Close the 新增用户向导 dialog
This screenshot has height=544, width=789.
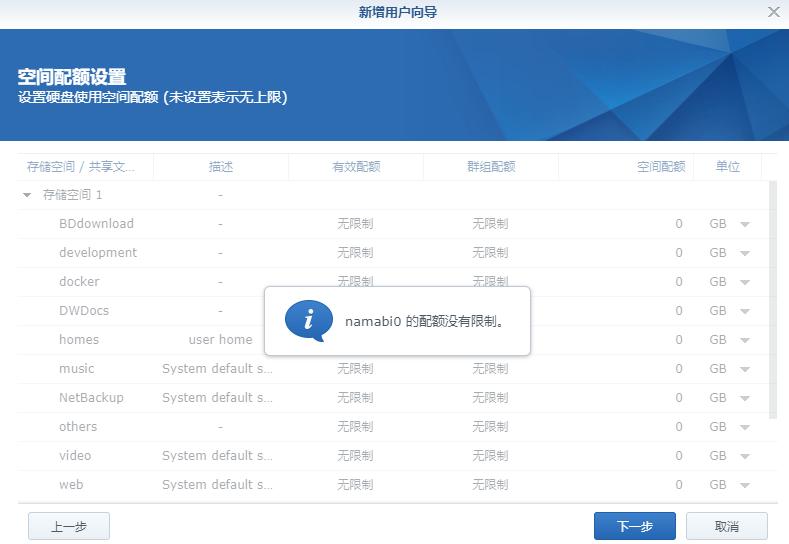coord(774,12)
